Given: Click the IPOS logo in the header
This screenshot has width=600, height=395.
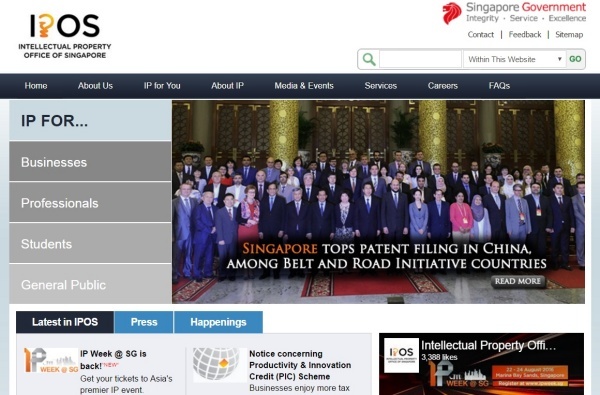Looking at the screenshot, I should click(x=65, y=36).
